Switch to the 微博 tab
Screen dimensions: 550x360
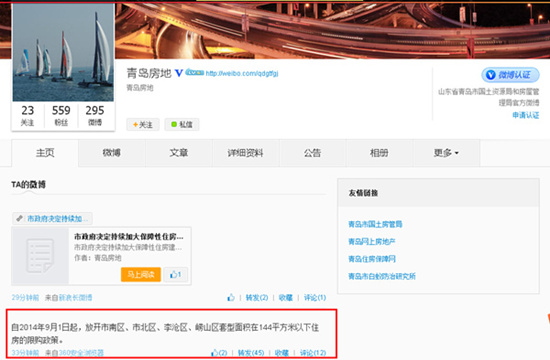pyautogui.click(x=112, y=153)
